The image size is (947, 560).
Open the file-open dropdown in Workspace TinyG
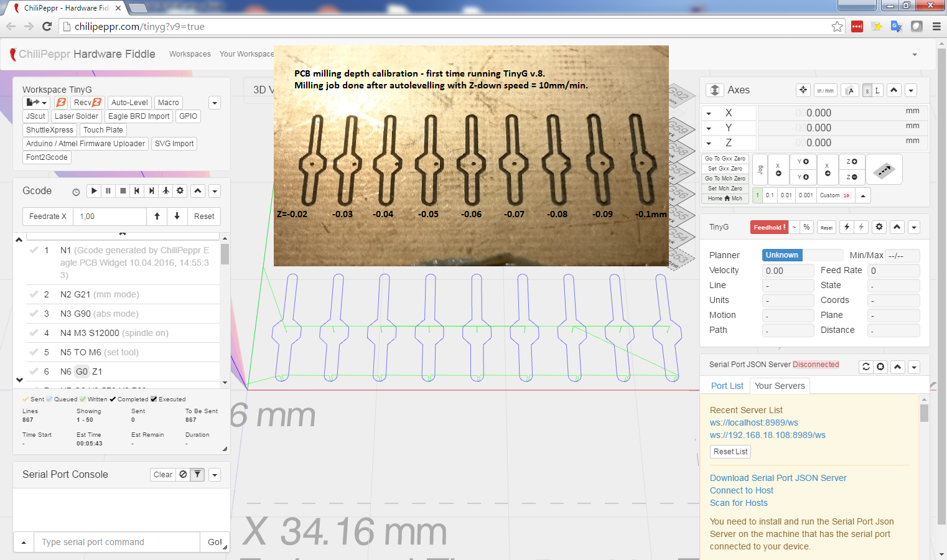pyautogui.click(x=37, y=103)
